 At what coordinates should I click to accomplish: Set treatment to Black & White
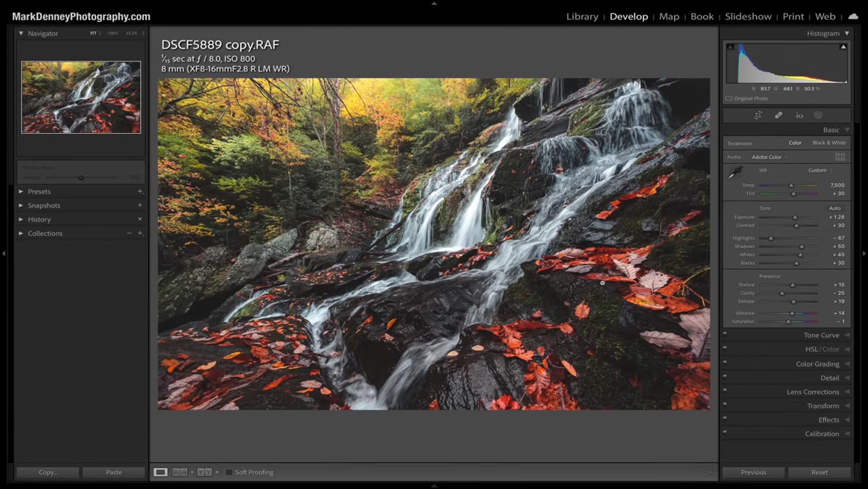tap(829, 143)
